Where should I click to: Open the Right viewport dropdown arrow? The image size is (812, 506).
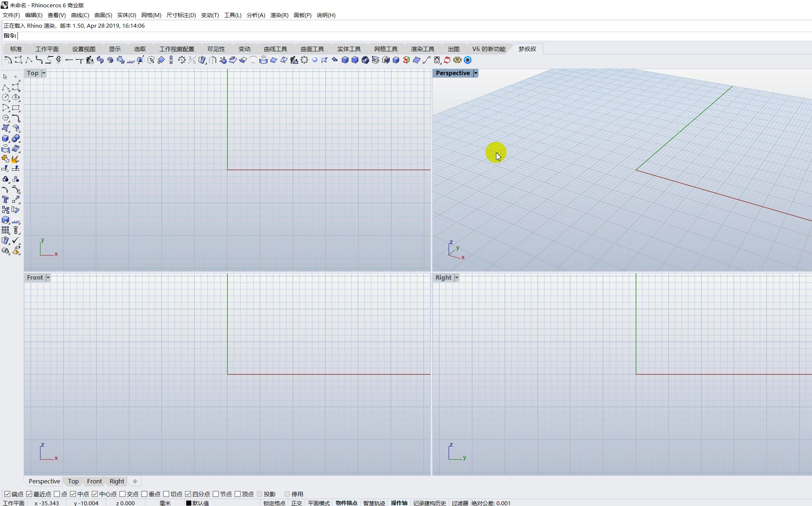coord(457,278)
